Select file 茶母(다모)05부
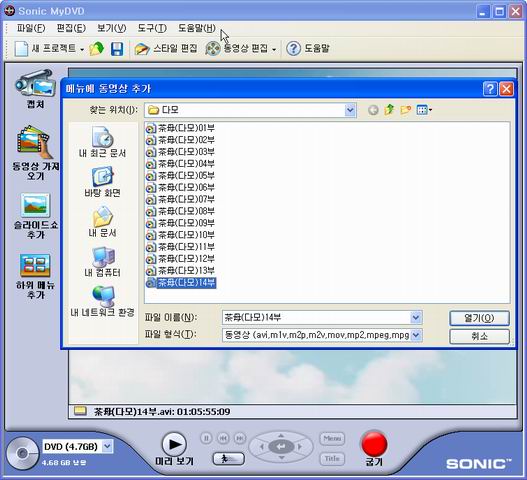Viewport: 527px width, 480px height. click(x=180, y=175)
